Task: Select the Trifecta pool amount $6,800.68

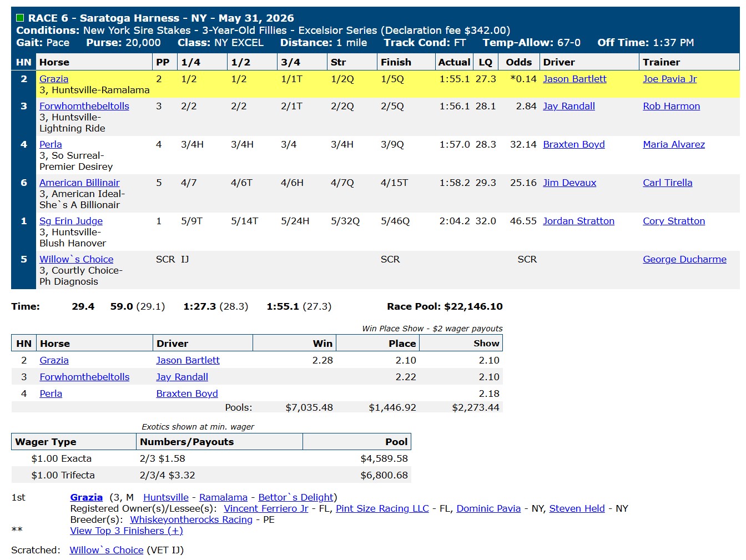Action: coord(384,475)
